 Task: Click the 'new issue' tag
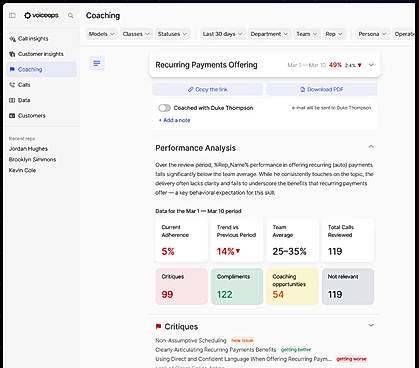242,340
